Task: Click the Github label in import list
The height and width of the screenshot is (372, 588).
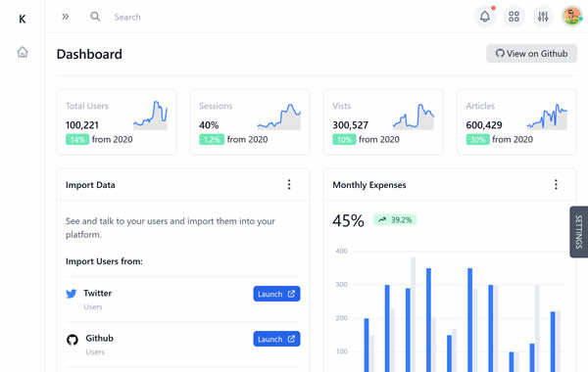Action: coord(99,338)
